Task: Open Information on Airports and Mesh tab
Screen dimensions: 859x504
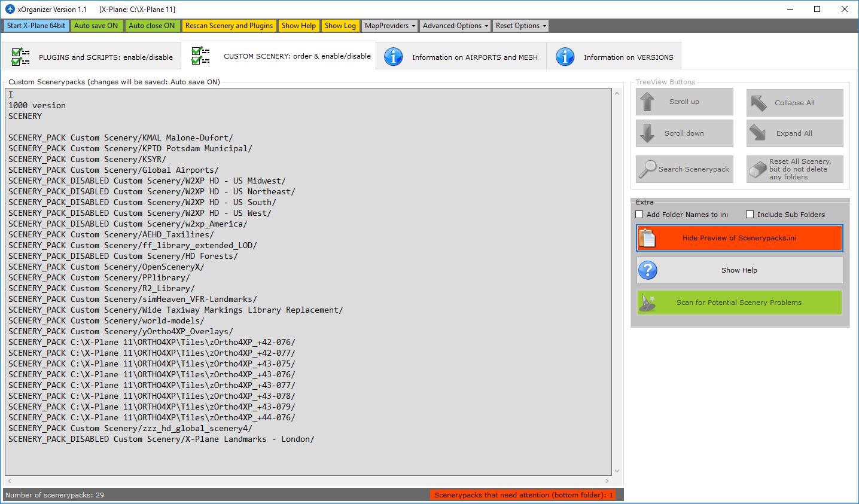Action: pos(461,57)
